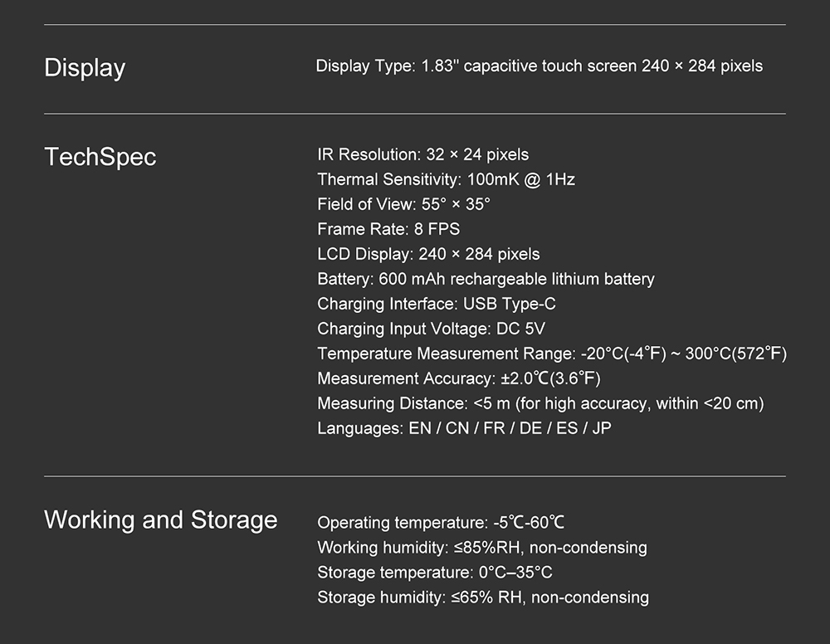Viewport: 830px width, 644px height.
Task: Click the Charging Interface USB Type-C text
Action: 437,304
